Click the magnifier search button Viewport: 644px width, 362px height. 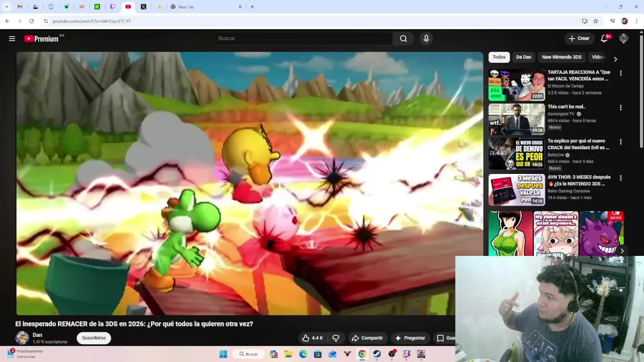tap(404, 39)
